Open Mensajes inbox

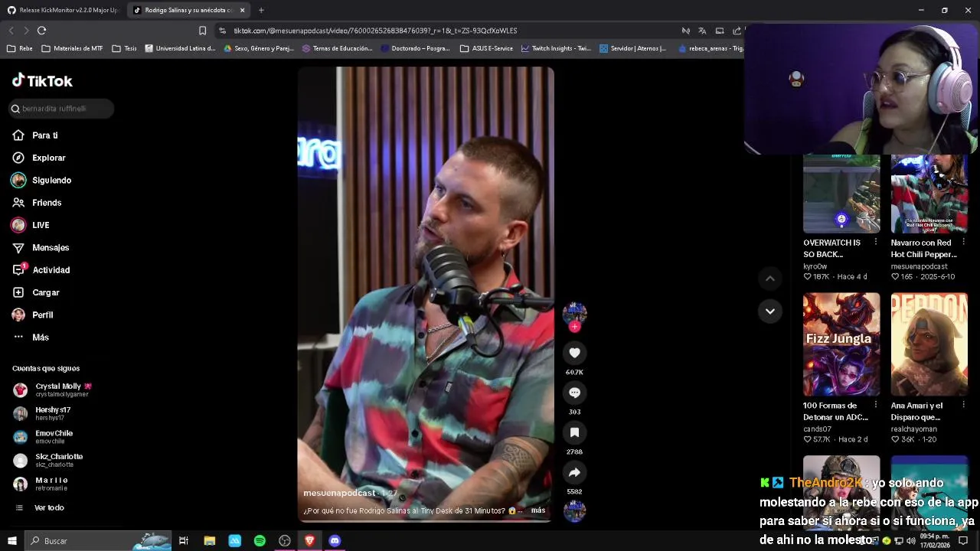tap(41, 247)
